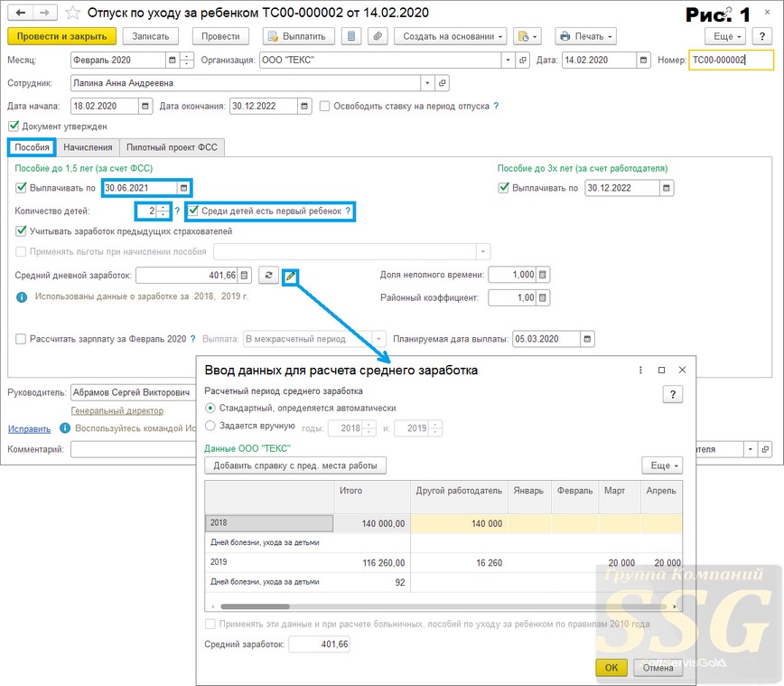Viewport: 784px width, 686px height.
Task: Uncheck Документ утвержден
Action: point(14,127)
